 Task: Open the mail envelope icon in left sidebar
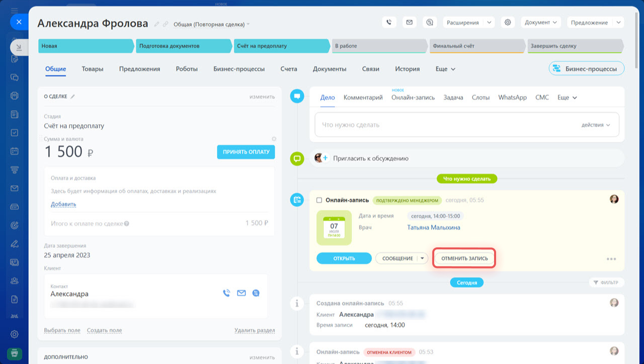(x=15, y=188)
